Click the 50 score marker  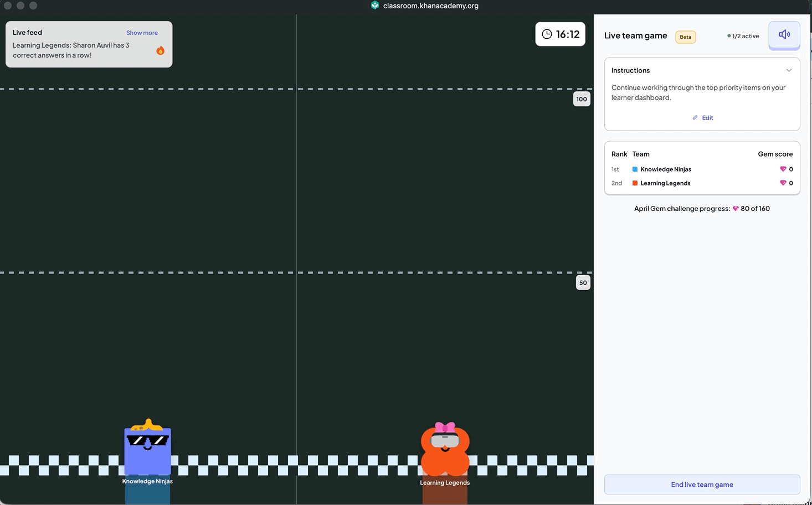click(x=583, y=283)
